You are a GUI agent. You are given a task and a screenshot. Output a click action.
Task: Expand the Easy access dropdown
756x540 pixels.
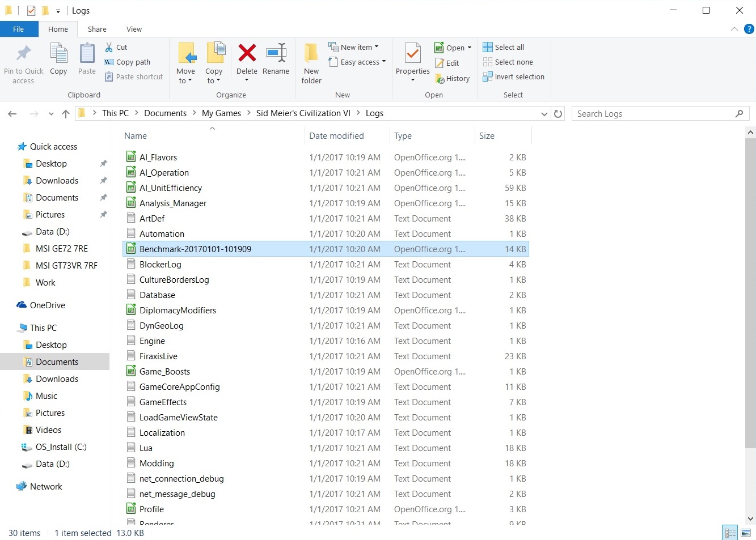tap(384, 62)
